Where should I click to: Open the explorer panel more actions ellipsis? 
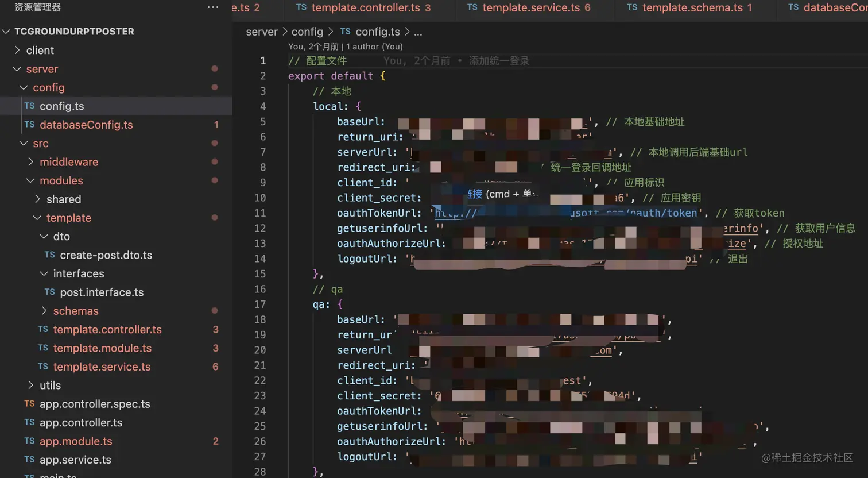pyautogui.click(x=213, y=7)
